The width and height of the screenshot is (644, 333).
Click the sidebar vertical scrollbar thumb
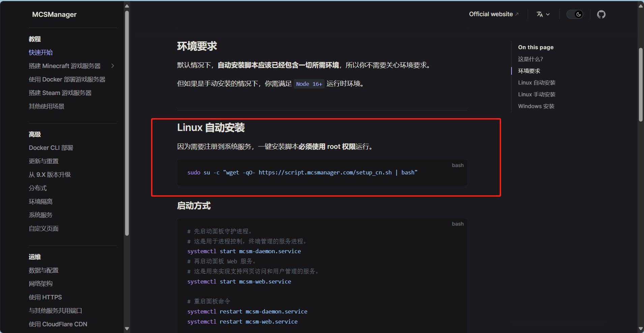click(127, 123)
